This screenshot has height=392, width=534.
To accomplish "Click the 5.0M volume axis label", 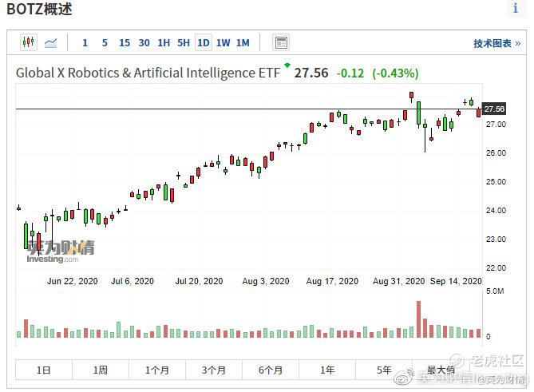I will [495, 291].
